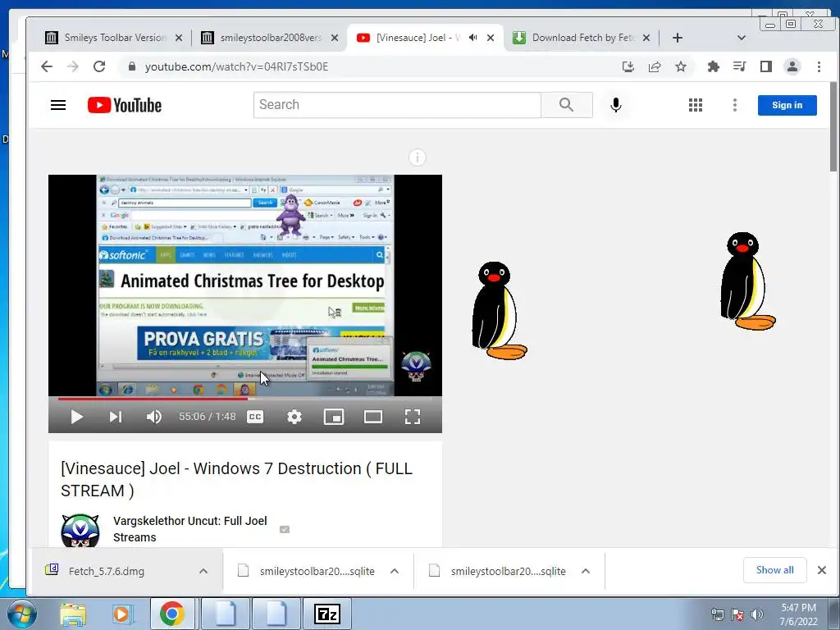The image size is (840, 630).
Task: Open the YouTube hamburger guide menu
Action: tap(58, 105)
